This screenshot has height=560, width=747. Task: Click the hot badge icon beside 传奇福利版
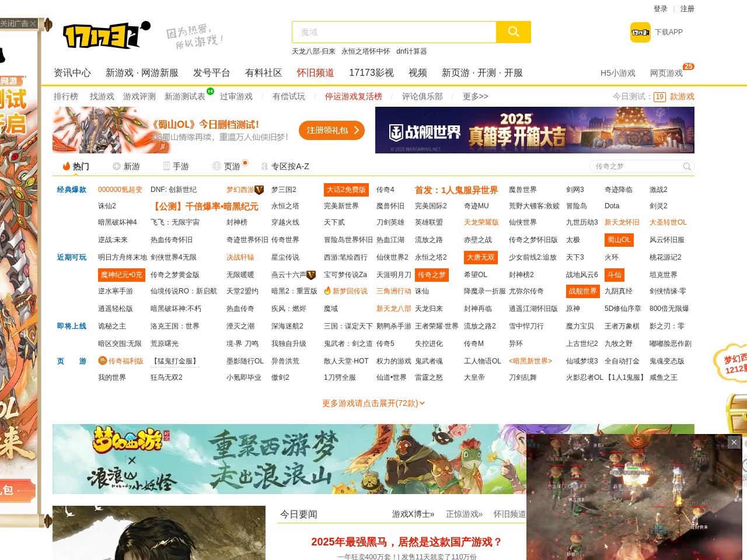102,361
